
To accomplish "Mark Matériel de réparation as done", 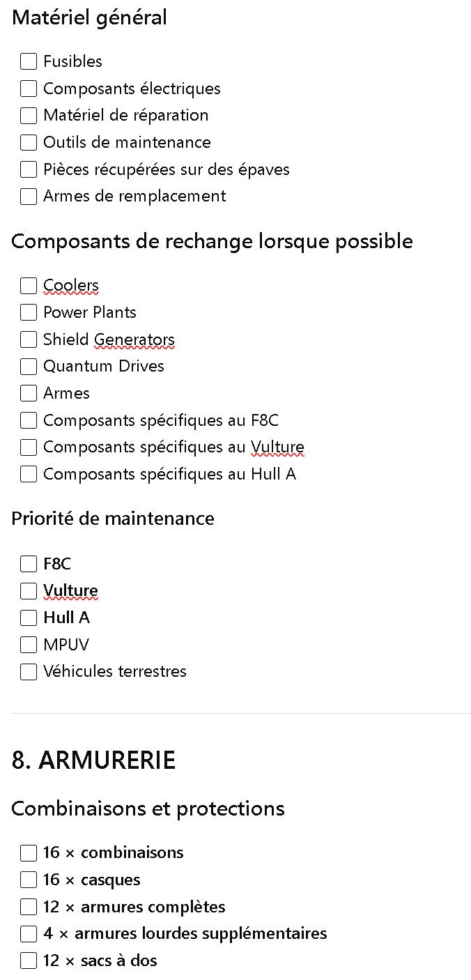I will coord(29,115).
